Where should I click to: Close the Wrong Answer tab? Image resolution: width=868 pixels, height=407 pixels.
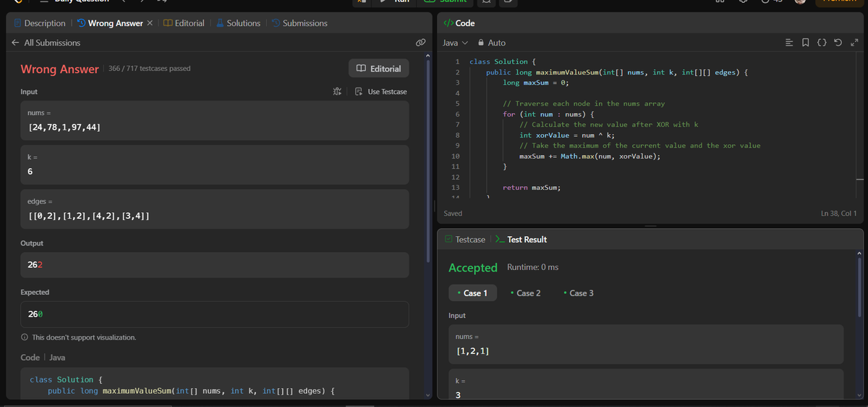pyautogui.click(x=150, y=23)
